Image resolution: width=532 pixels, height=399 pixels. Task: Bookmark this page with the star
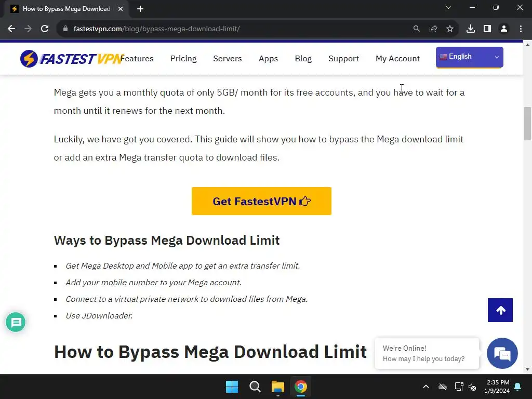pos(450,29)
